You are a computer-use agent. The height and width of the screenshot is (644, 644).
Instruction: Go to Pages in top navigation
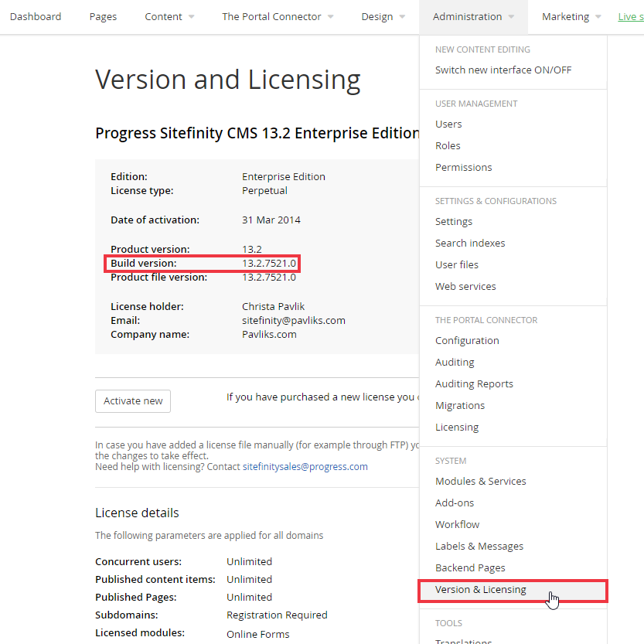[x=103, y=16]
